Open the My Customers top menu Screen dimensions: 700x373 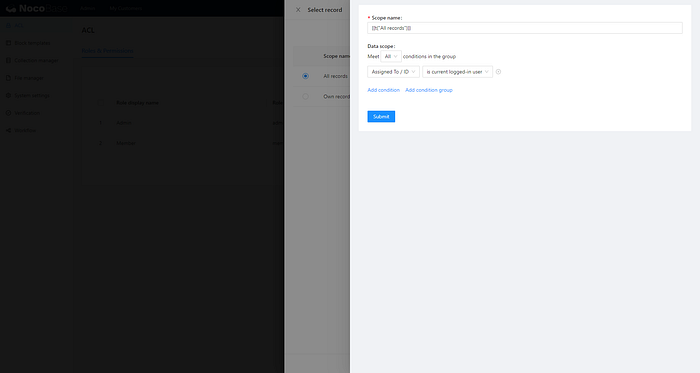pyautogui.click(x=125, y=8)
